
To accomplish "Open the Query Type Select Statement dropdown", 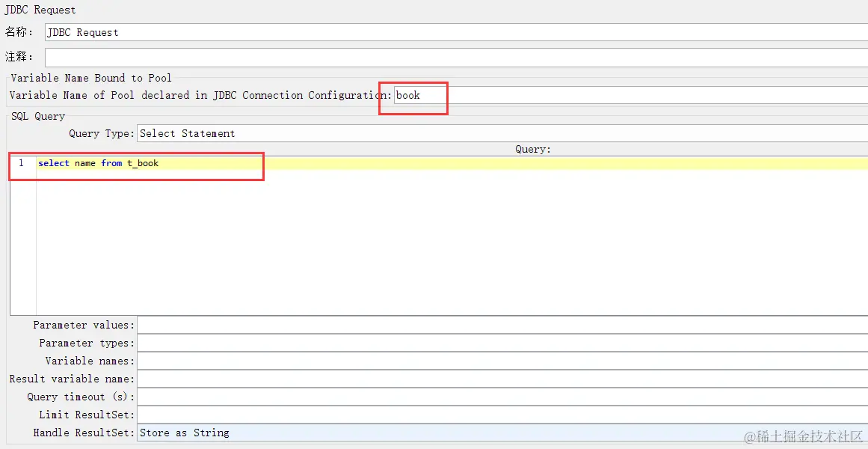I will [502, 134].
